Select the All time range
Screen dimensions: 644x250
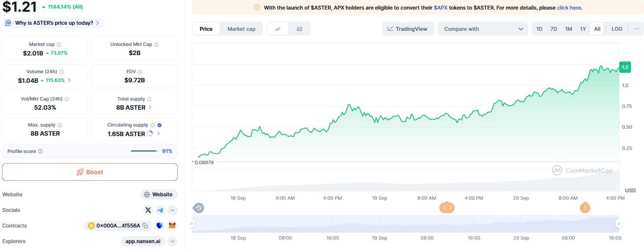(597, 29)
